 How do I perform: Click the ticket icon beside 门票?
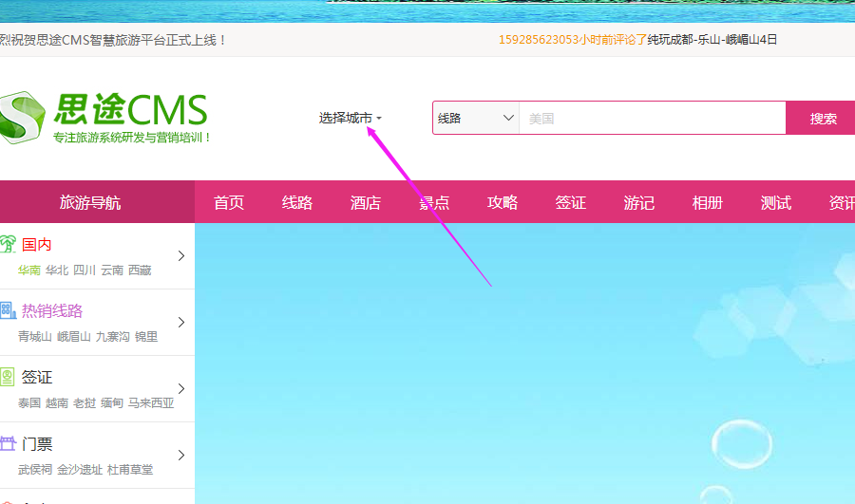tap(8, 443)
